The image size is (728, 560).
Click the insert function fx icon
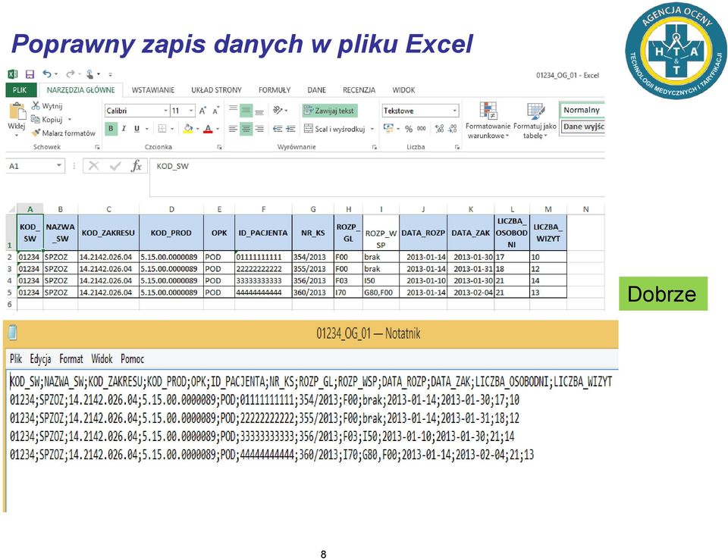tap(136, 166)
